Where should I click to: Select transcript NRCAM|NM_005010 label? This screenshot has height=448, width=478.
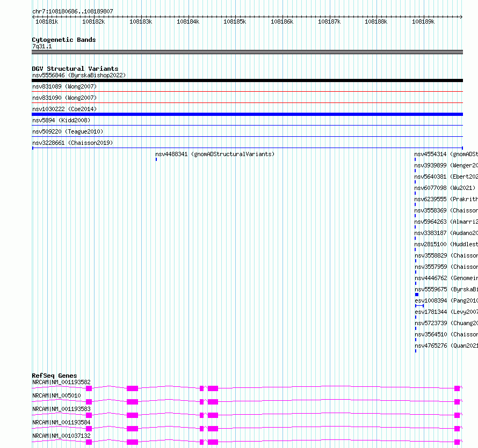point(56,395)
